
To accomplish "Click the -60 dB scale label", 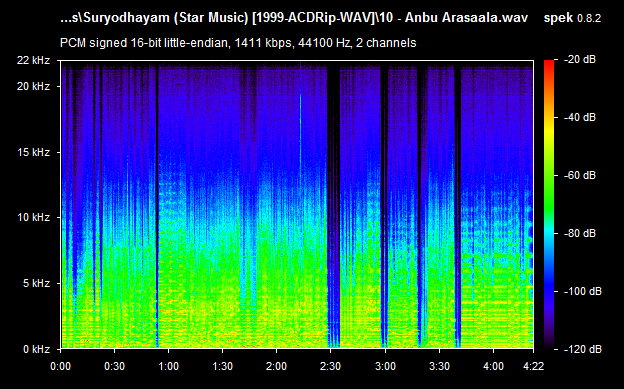I will pyautogui.click(x=580, y=176).
